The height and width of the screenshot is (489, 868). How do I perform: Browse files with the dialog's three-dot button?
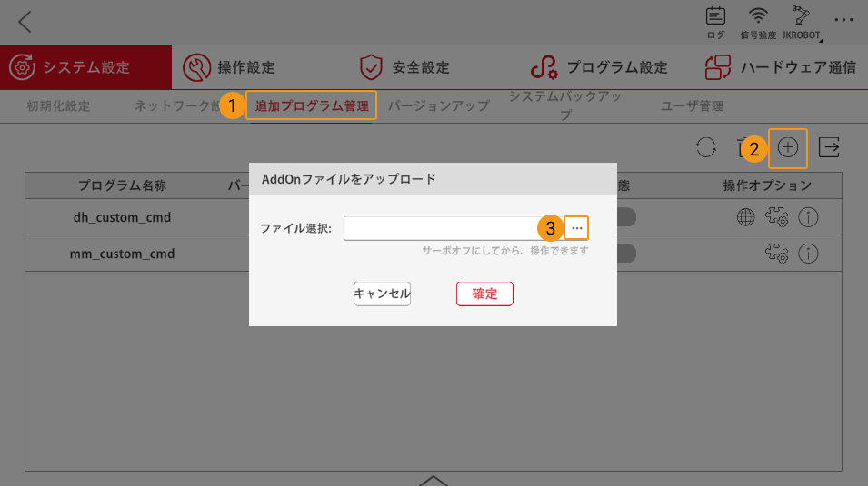(576, 228)
